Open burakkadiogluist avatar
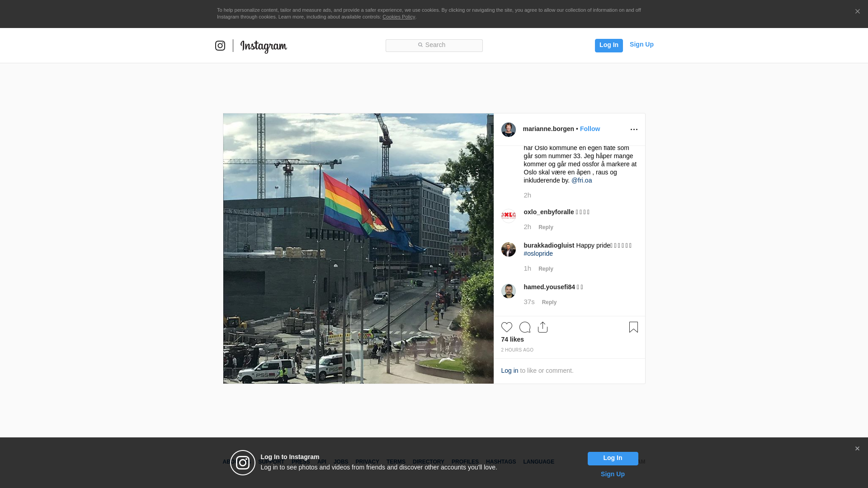Image resolution: width=868 pixels, height=488 pixels. (509, 249)
